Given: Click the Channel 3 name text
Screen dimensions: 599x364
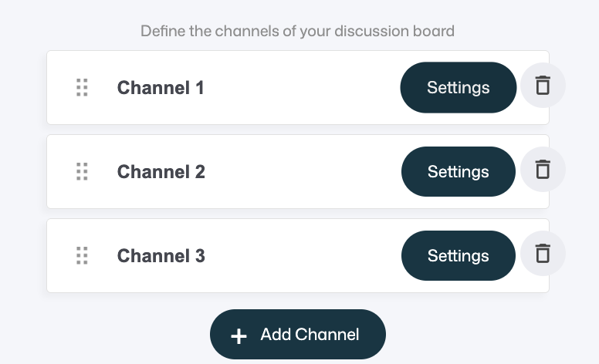Looking at the screenshot, I should pyautogui.click(x=161, y=255).
